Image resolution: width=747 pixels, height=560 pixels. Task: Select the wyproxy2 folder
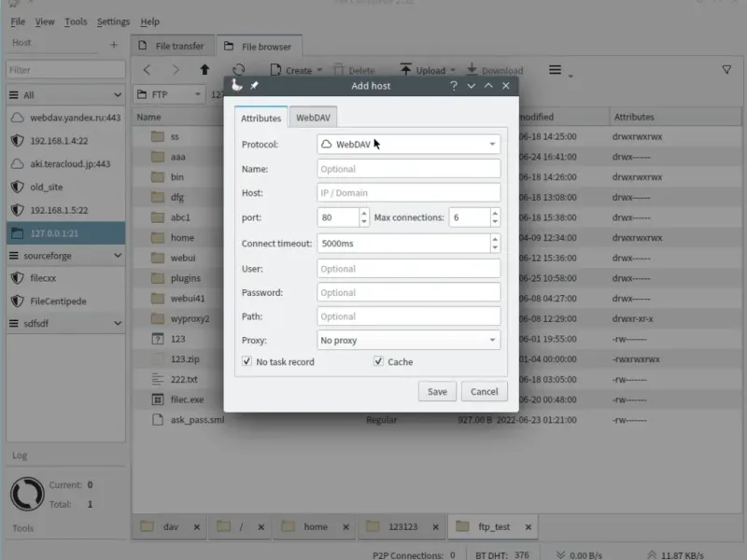coord(190,318)
